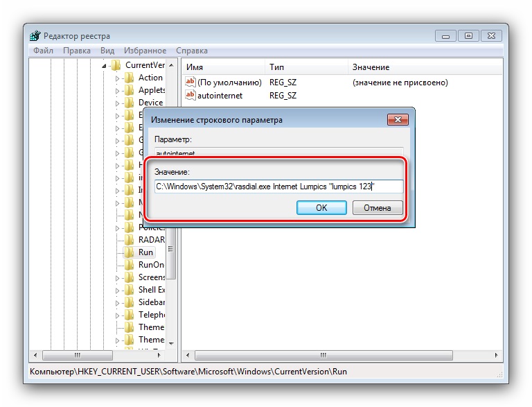Expand the Telephony key node
Screen dimensions: 532x407
tap(117, 315)
